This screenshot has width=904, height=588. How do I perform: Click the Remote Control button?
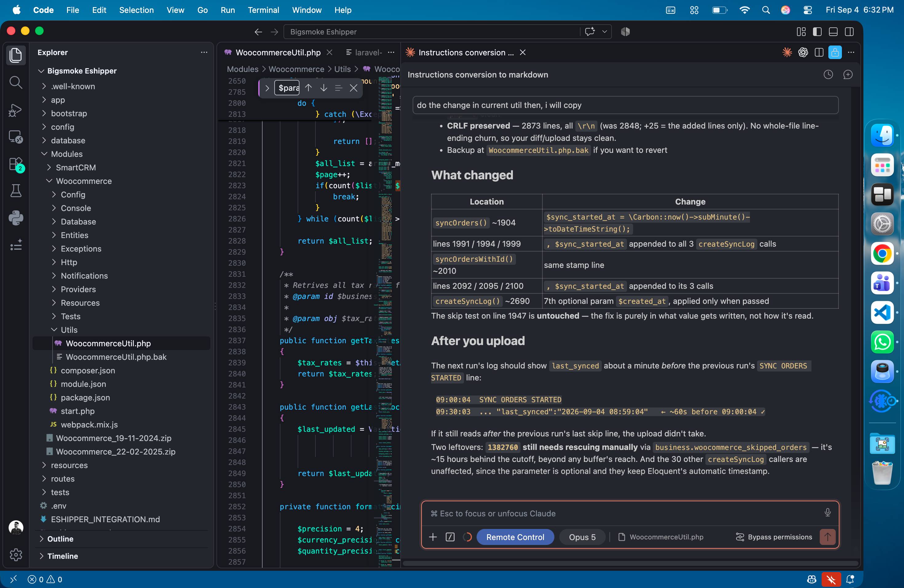coord(515,537)
